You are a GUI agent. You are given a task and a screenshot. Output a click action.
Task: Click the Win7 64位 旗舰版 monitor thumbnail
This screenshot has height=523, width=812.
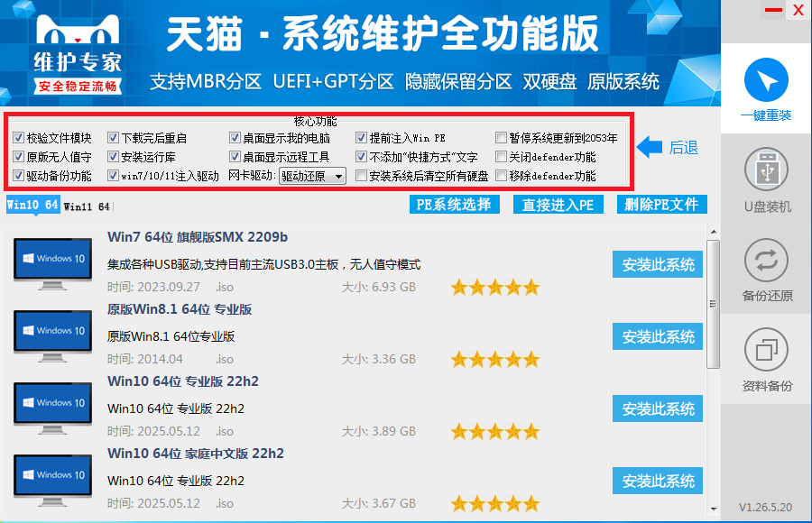52,263
